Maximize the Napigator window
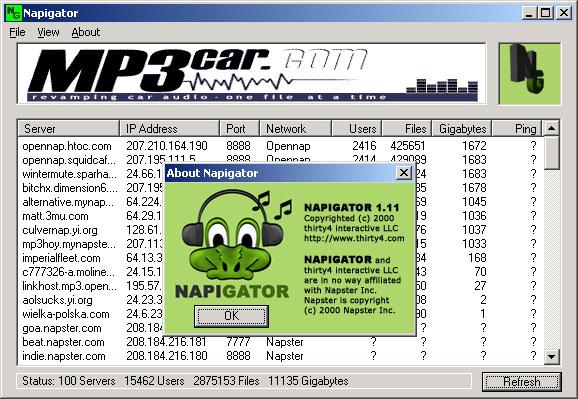The height and width of the screenshot is (399, 578). click(x=545, y=14)
